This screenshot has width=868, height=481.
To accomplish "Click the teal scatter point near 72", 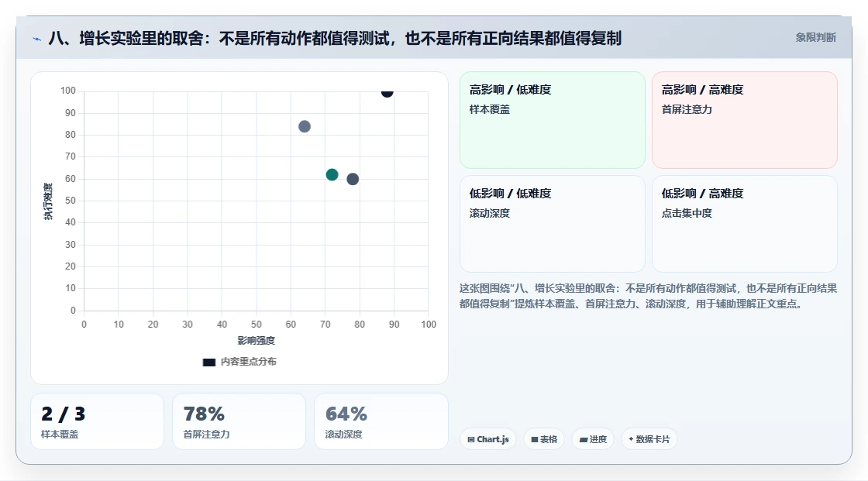I will tap(332, 175).
